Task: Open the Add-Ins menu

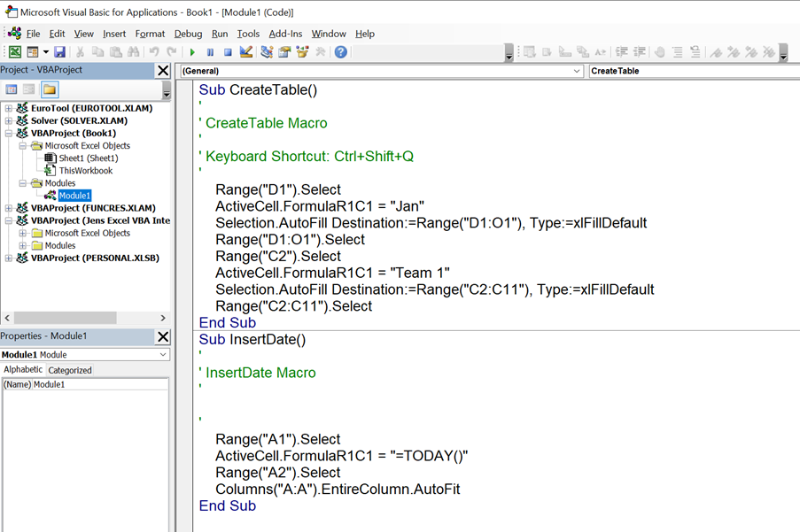Action: click(x=285, y=34)
